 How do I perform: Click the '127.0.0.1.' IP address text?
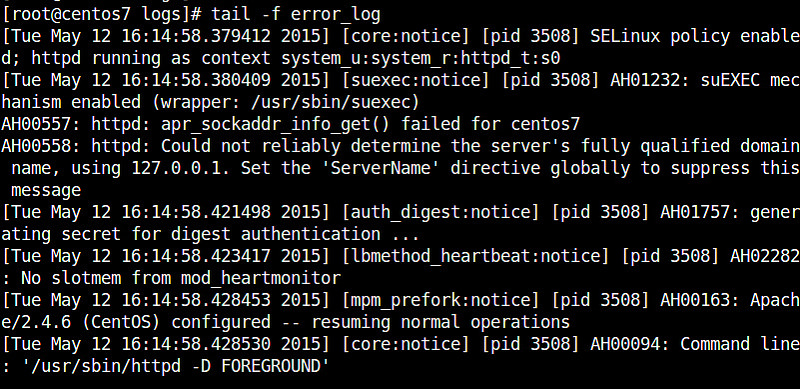[x=181, y=168]
